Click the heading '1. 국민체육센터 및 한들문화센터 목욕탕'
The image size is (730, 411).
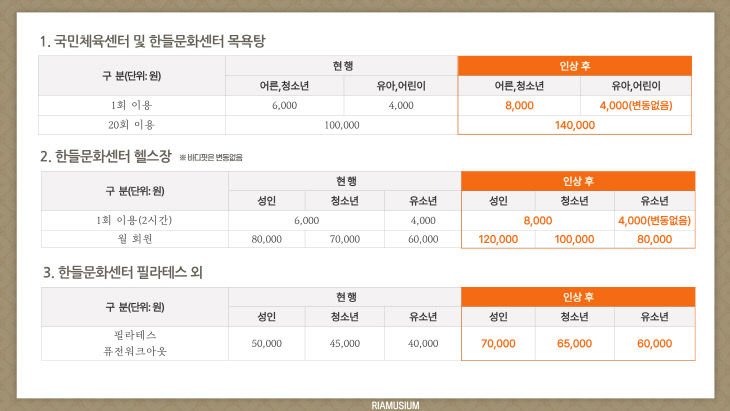pyautogui.click(x=152, y=41)
